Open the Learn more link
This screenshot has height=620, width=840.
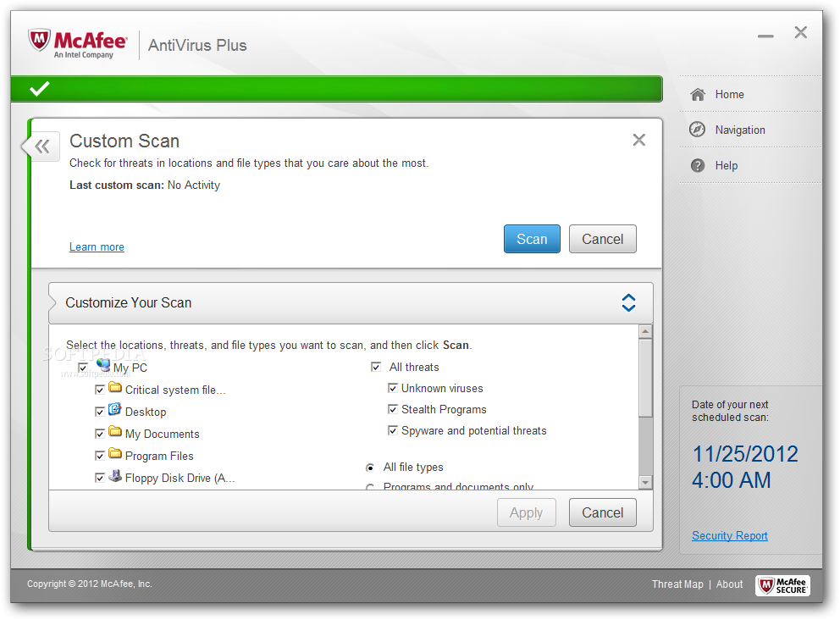(x=97, y=247)
